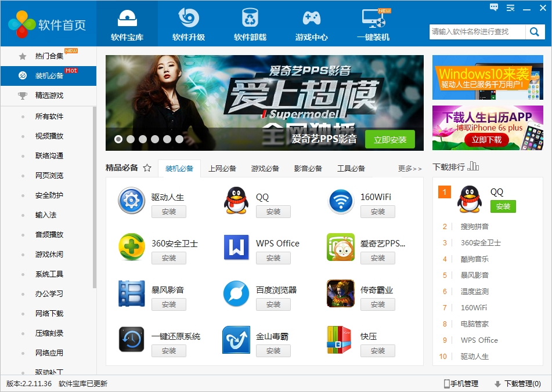This screenshot has width=552, height=392.
Task: Install WPS Office via its 安装 button
Action: [273, 258]
